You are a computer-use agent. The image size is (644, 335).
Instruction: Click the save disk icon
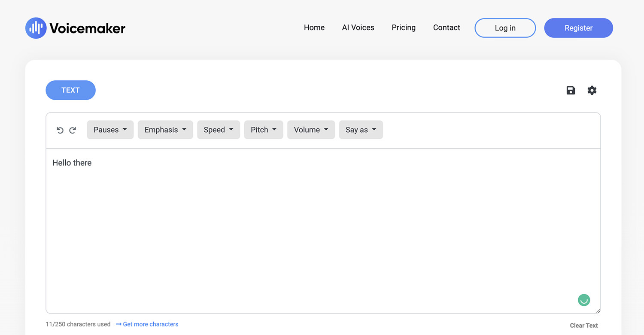tap(571, 90)
